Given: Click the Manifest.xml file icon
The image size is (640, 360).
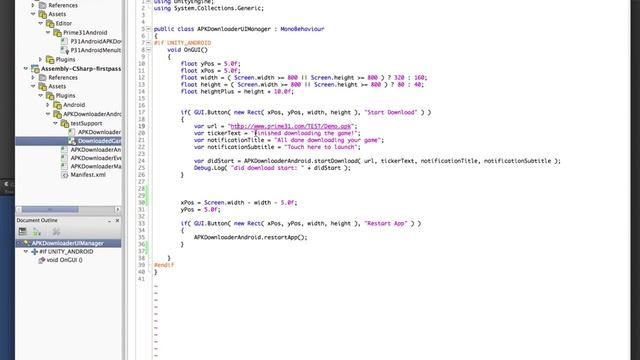Looking at the screenshot, I should pos(64,175).
